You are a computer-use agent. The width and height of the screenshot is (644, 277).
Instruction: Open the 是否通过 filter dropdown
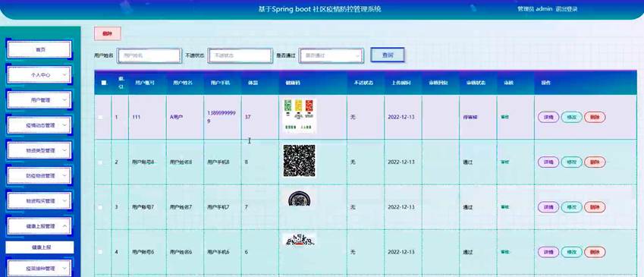click(x=331, y=55)
